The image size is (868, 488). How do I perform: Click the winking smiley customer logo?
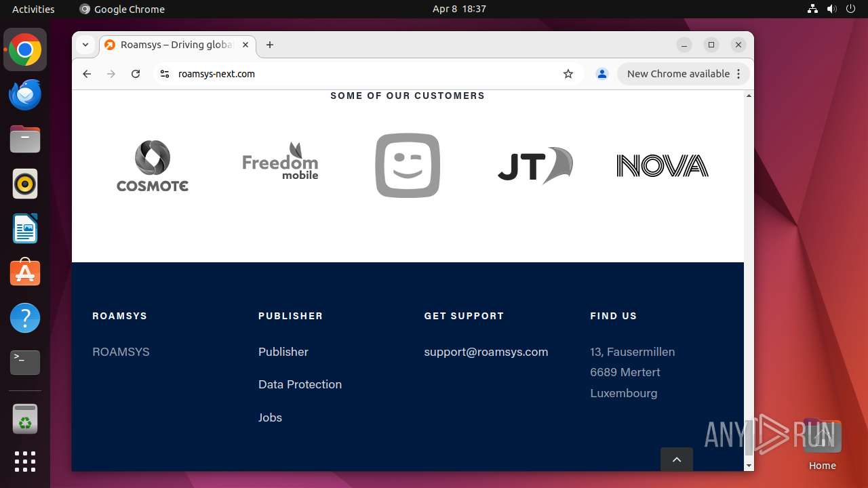click(408, 165)
